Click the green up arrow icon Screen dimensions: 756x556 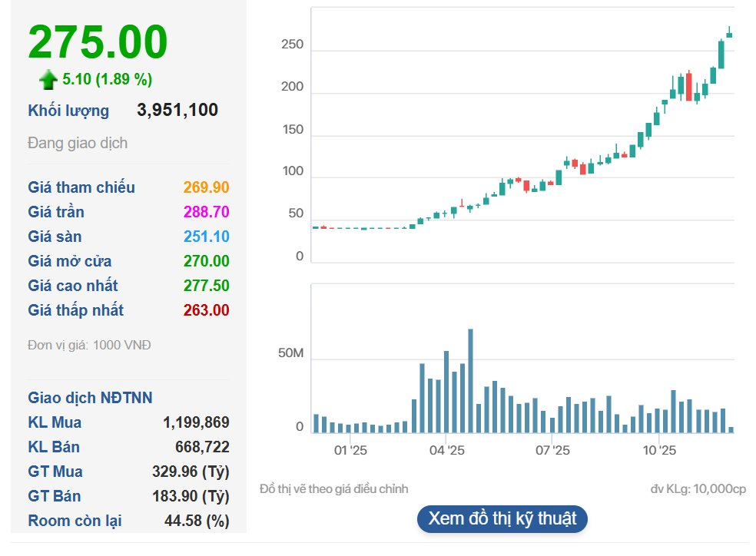click(x=49, y=79)
